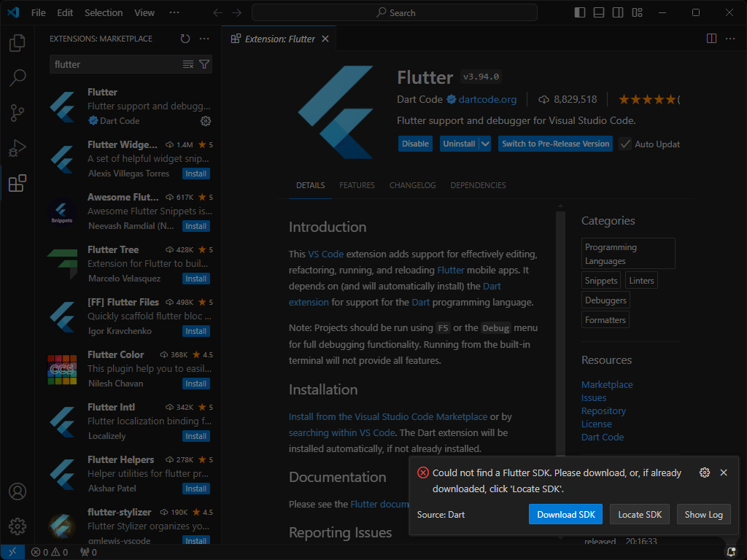747x560 pixels.
Task: Open notification settings gear
Action: click(x=705, y=472)
